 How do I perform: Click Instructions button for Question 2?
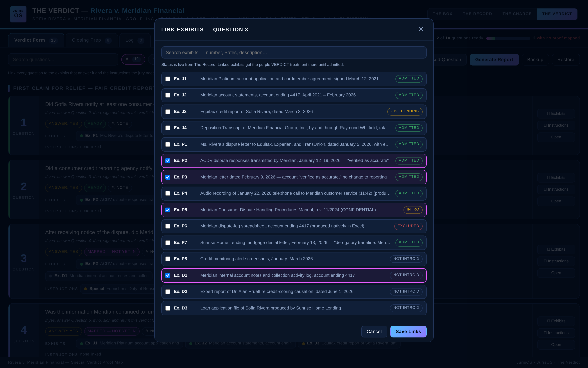(556, 189)
